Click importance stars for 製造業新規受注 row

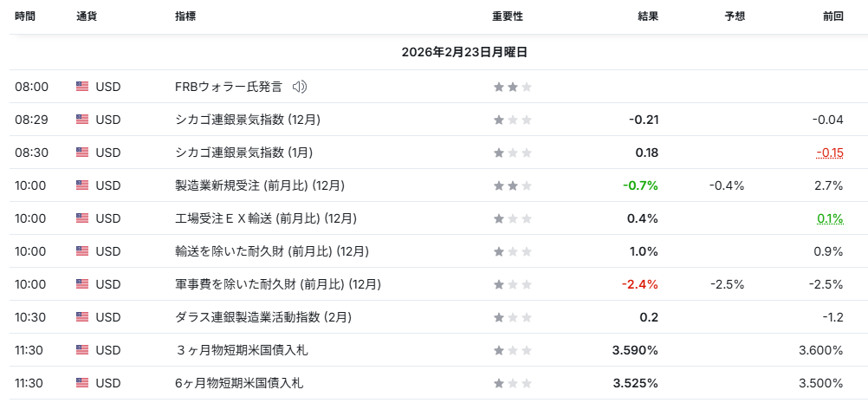coord(513,185)
